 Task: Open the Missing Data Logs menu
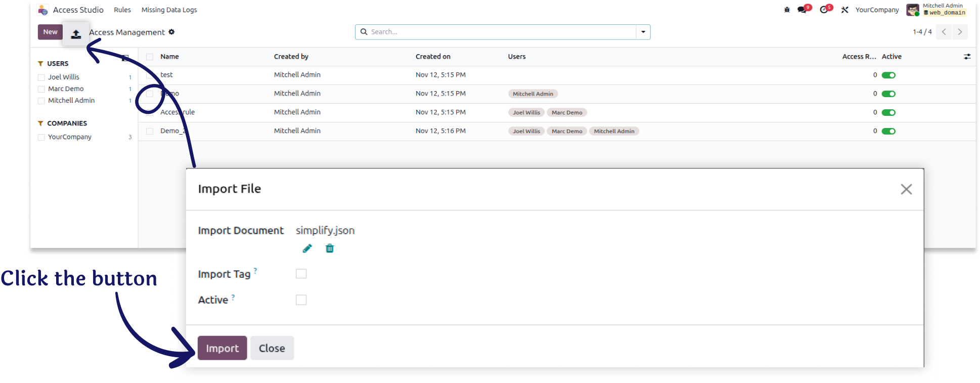tap(169, 10)
